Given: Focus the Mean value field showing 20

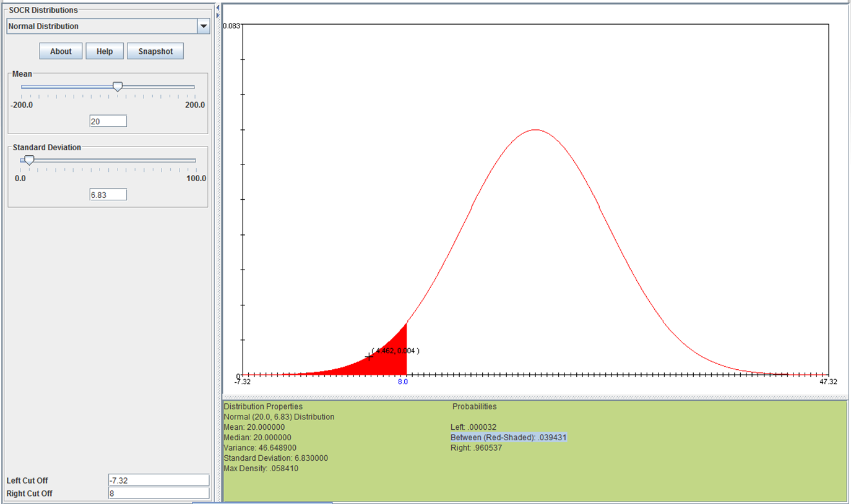Looking at the screenshot, I should (108, 122).
